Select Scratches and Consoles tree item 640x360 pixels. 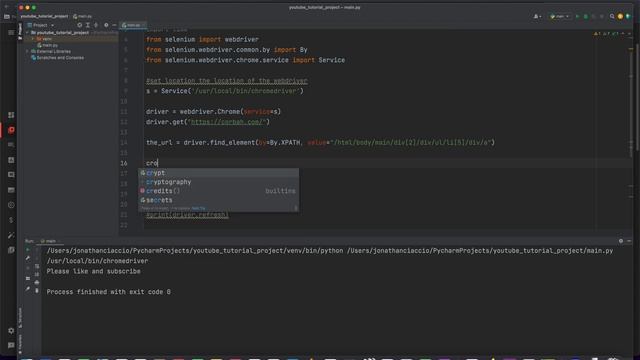pos(58,58)
